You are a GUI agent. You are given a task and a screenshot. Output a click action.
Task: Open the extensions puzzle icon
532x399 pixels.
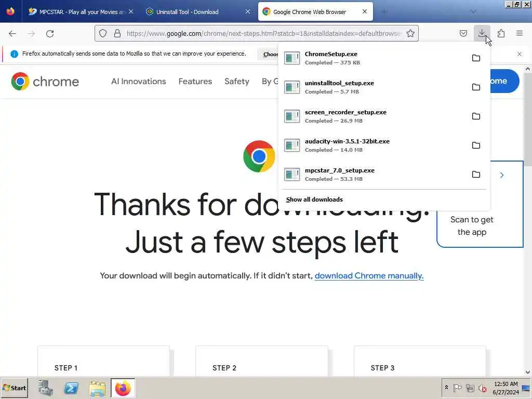[501, 33]
